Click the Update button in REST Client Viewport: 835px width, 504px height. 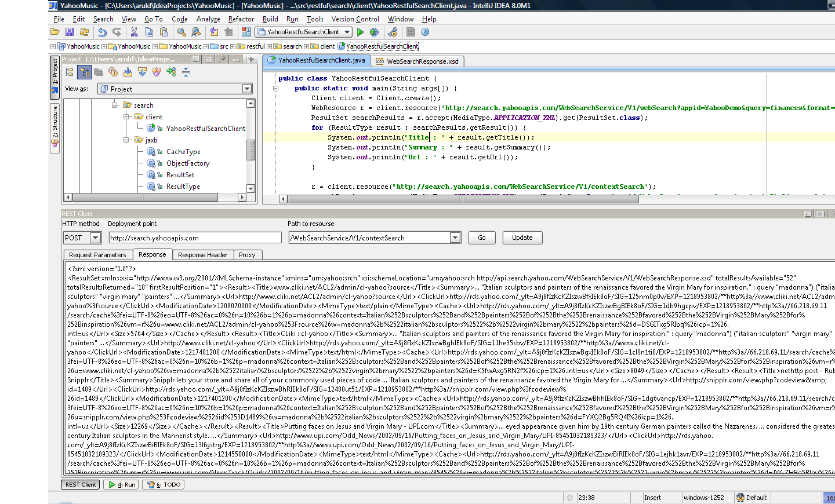point(522,238)
